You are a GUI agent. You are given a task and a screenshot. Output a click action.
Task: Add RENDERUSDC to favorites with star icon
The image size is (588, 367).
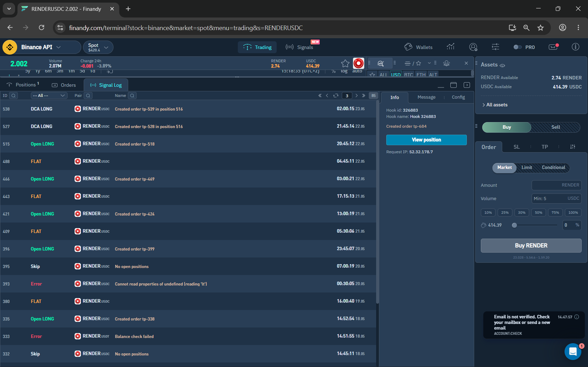click(345, 63)
